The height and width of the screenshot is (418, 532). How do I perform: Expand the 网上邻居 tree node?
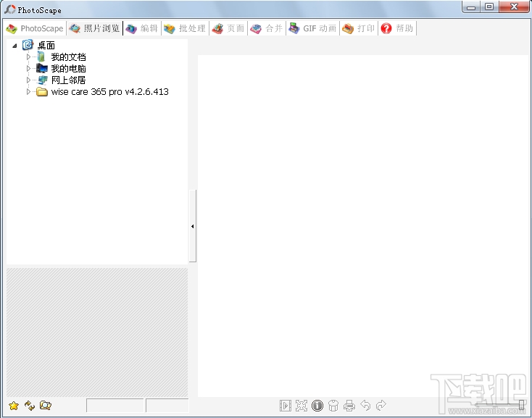(28, 80)
